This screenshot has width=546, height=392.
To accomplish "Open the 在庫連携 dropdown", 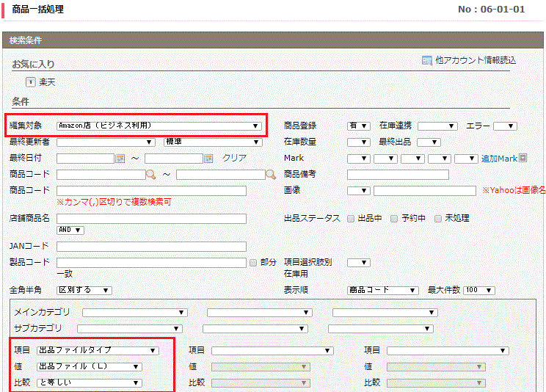I will [x=437, y=126].
